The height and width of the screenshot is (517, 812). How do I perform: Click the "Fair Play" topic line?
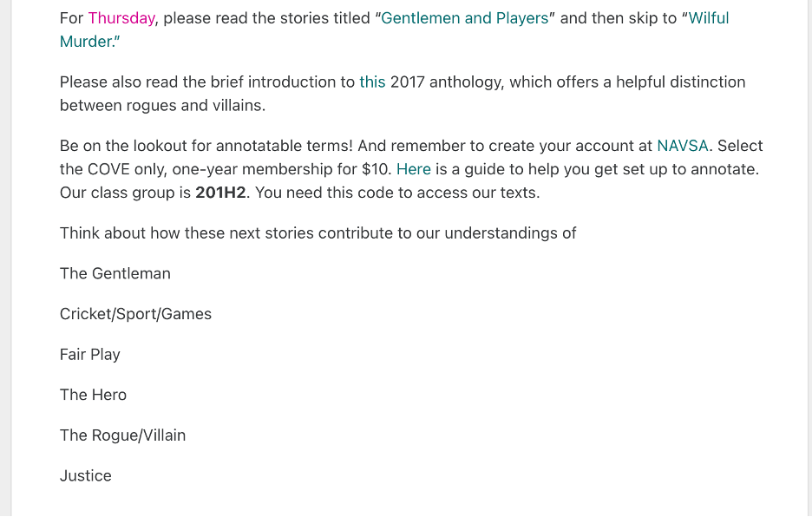(90, 354)
